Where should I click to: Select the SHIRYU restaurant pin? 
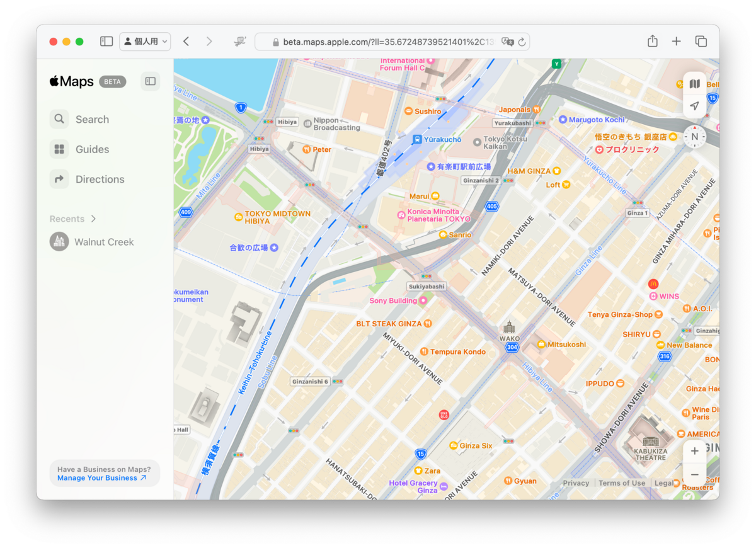(x=656, y=334)
